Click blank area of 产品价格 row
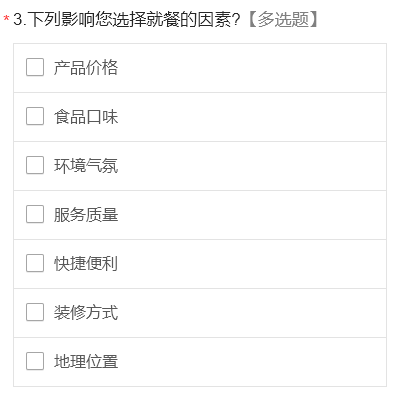The image size is (399, 411). (250, 68)
